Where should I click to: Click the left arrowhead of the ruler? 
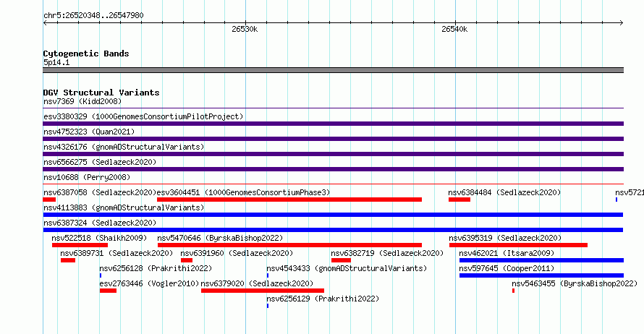(x=45, y=22)
